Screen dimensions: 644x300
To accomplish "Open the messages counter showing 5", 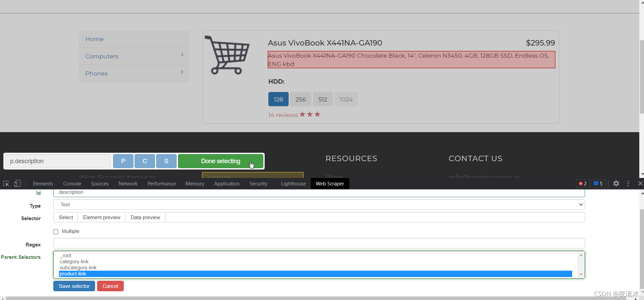I will click(x=598, y=183).
